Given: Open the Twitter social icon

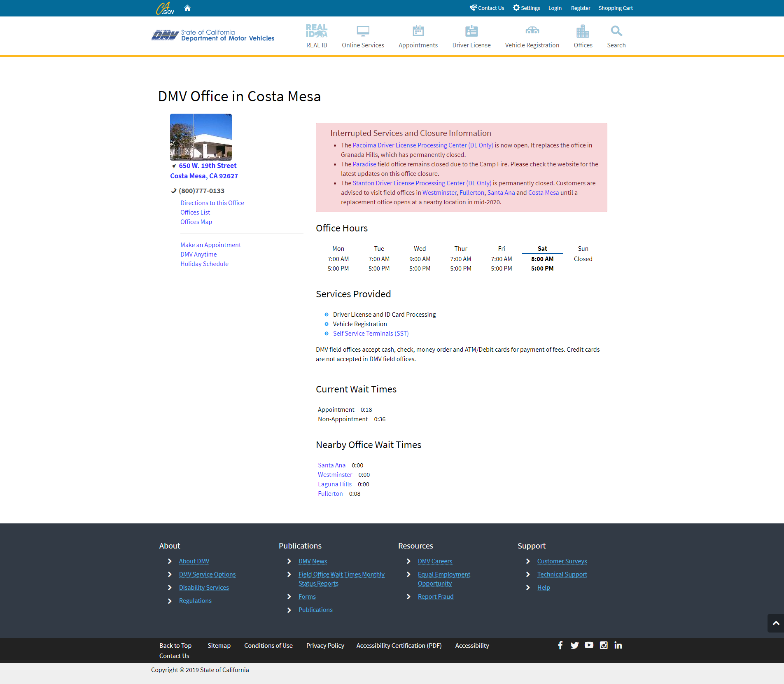Looking at the screenshot, I should 574,645.
